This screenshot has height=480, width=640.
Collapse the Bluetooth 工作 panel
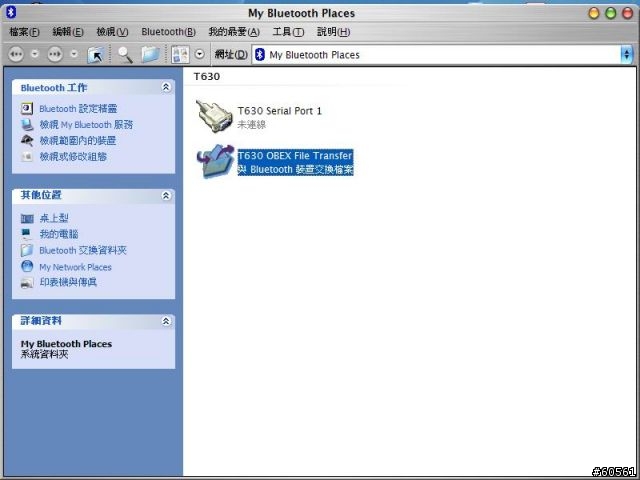coord(166,87)
